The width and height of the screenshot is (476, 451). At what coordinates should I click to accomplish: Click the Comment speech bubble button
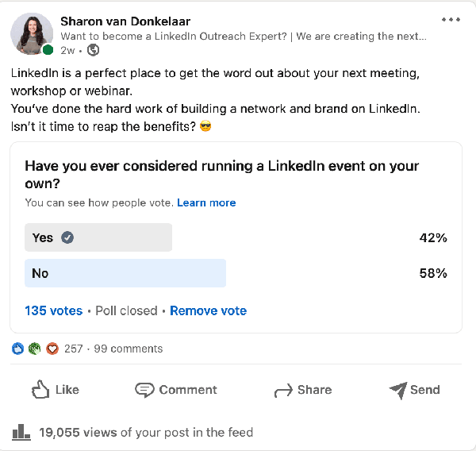point(176,390)
